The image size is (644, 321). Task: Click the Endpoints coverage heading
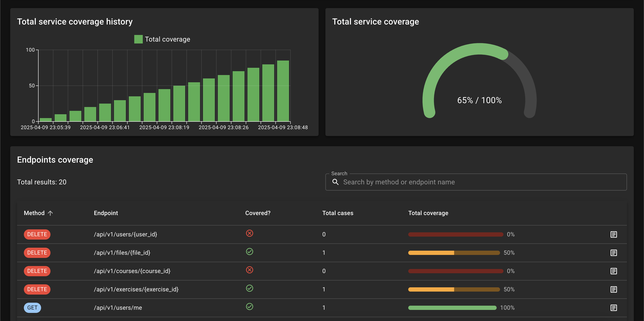pyautogui.click(x=55, y=160)
